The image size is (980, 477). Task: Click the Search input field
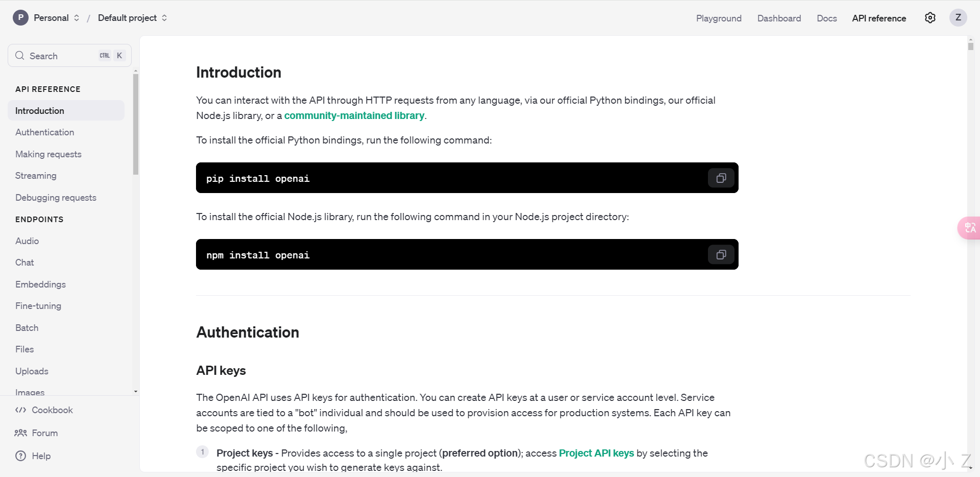point(69,56)
